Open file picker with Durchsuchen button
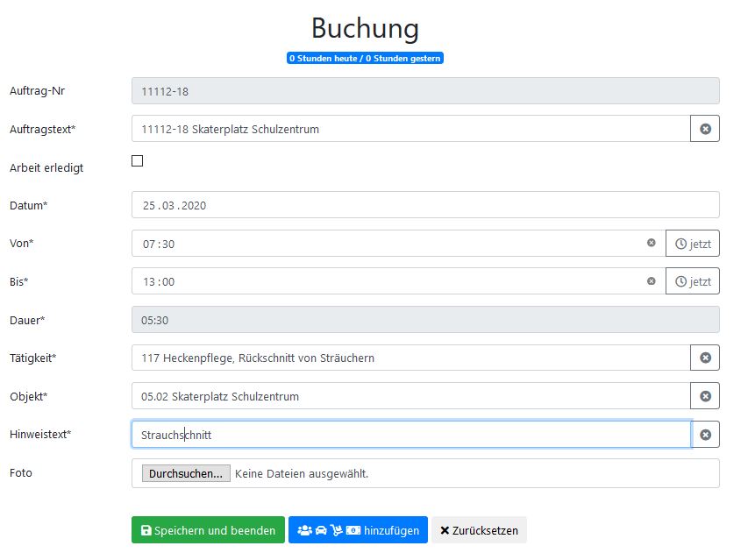This screenshot has width=755, height=560. (x=186, y=473)
